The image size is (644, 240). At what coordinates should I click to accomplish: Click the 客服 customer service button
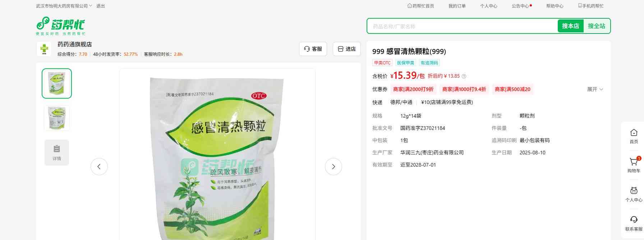pyautogui.click(x=313, y=49)
